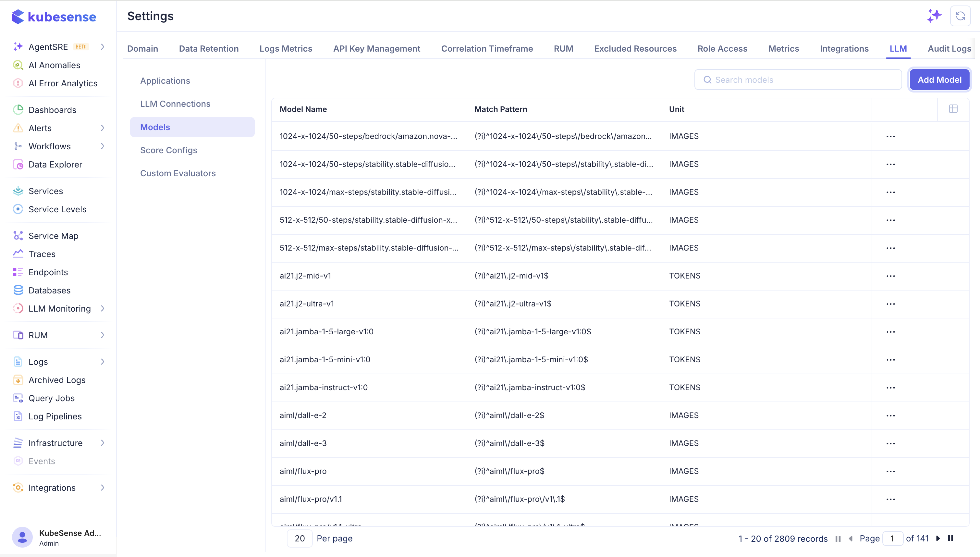The image size is (980, 557).
Task: Open Log Pipelines in sidebar
Action: (55, 416)
